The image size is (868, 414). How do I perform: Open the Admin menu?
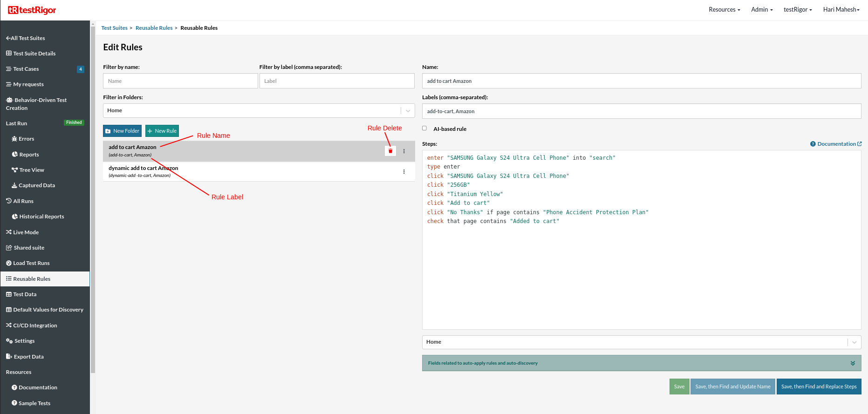tap(762, 10)
